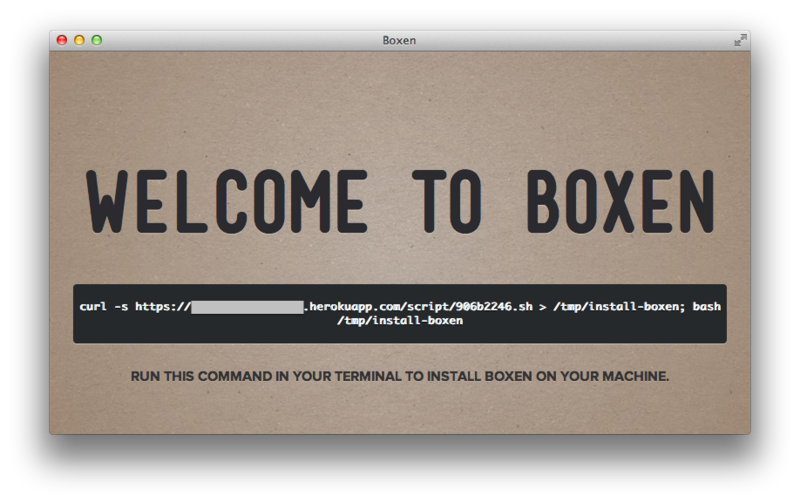Click the "WELCOME TO BOXEN" heading

tap(400, 202)
